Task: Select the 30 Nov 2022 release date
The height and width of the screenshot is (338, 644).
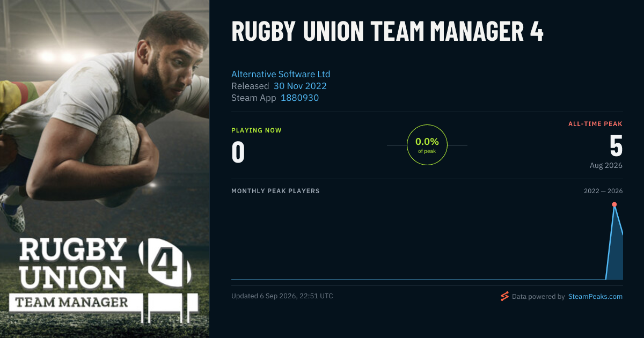Action: [x=300, y=86]
